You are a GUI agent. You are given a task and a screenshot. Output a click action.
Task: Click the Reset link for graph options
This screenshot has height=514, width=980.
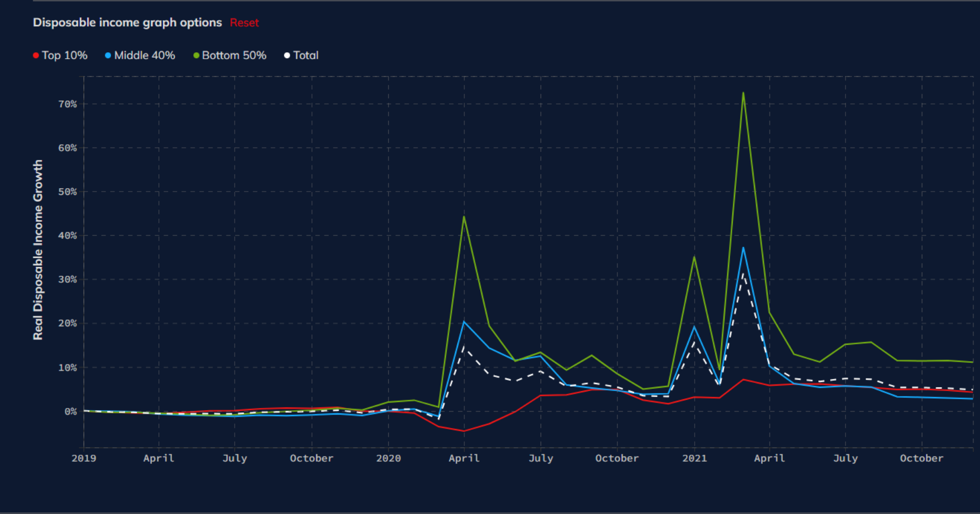click(x=244, y=23)
